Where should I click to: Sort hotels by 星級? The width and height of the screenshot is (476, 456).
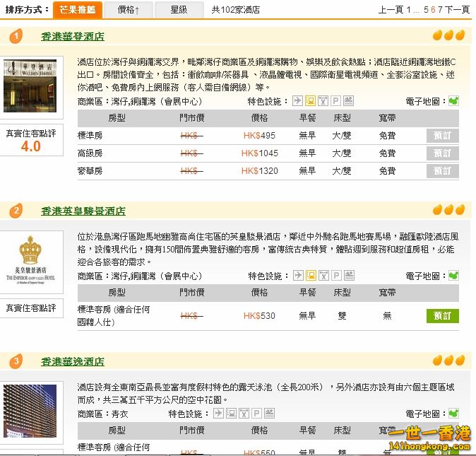coord(179,10)
